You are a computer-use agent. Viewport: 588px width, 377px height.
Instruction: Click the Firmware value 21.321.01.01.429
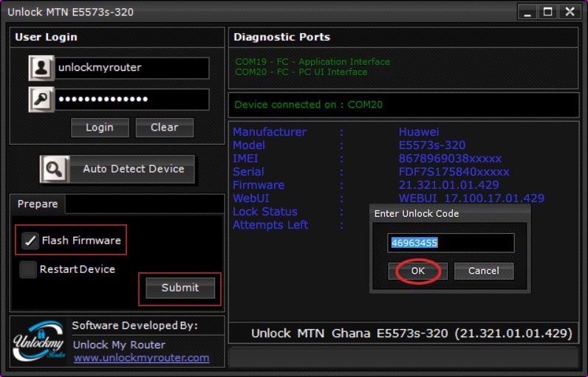pyautogui.click(x=449, y=185)
